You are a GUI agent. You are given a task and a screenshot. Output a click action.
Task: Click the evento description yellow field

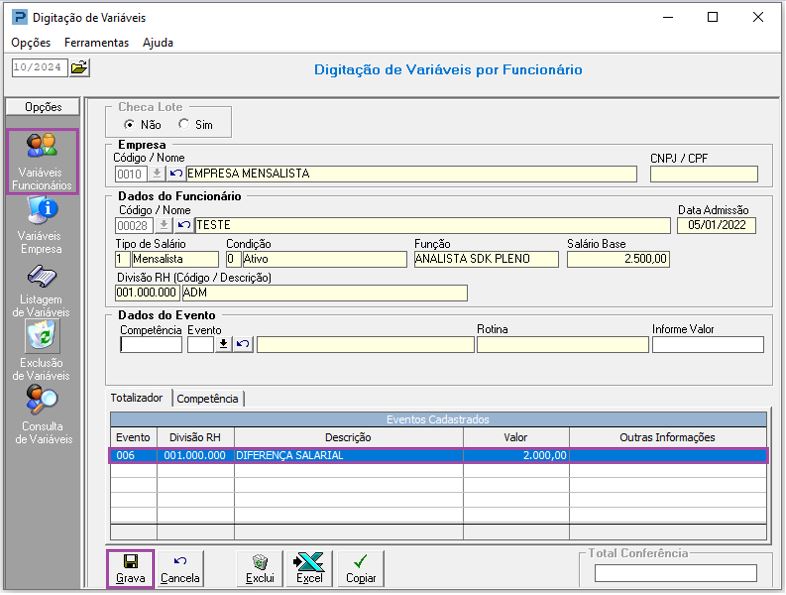pyautogui.click(x=365, y=344)
